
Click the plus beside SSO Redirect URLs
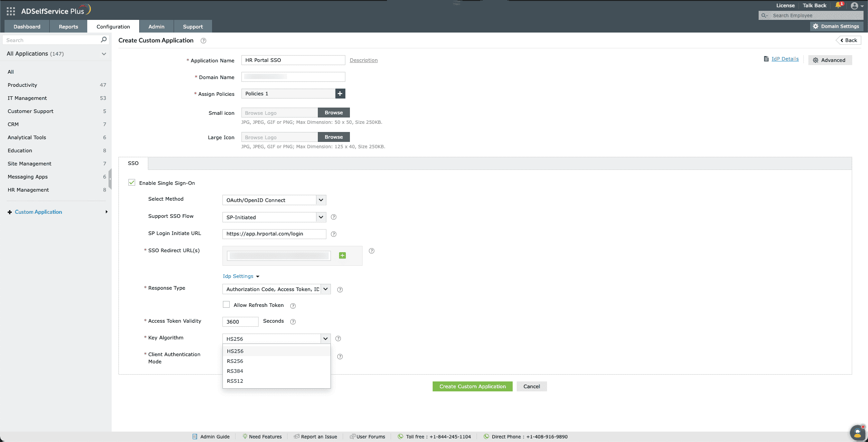click(342, 255)
